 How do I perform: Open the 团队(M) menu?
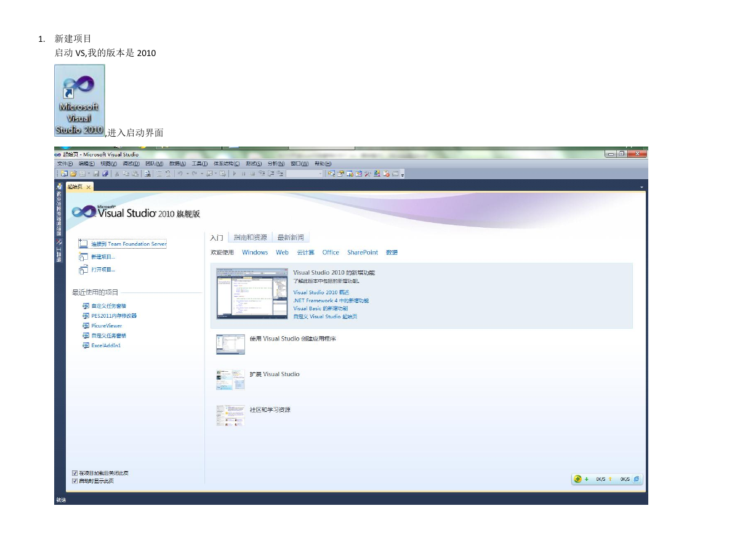[x=154, y=164]
